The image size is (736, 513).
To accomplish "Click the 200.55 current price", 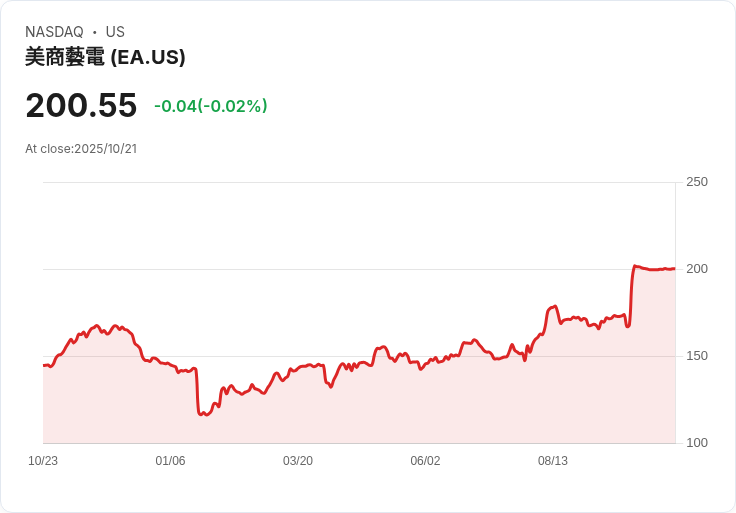I will click(81, 106).
